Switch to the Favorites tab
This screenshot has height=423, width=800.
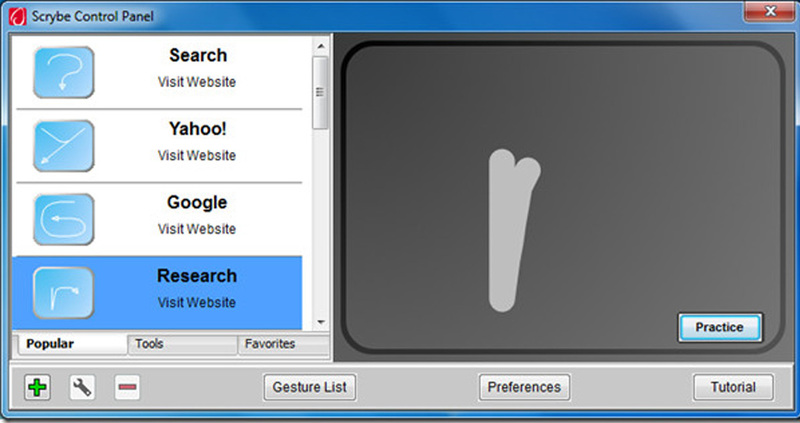tap(283, 344)
